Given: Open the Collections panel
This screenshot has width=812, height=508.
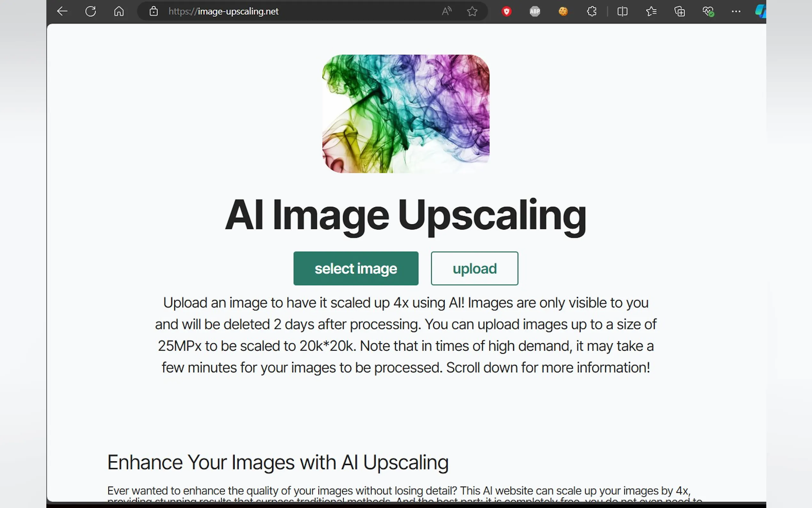Looking at the screenshot, I should (679, 12).
